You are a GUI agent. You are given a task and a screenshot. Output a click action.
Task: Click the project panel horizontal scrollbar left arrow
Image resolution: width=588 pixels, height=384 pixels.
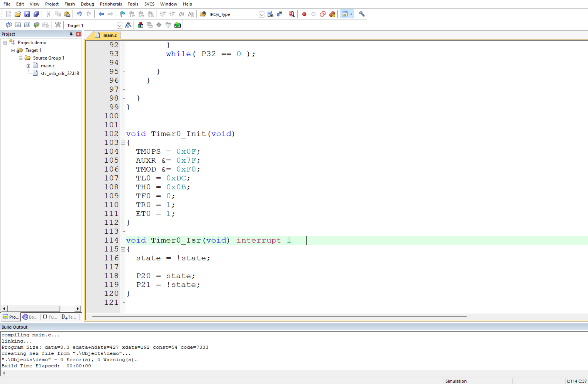[4, 309]
